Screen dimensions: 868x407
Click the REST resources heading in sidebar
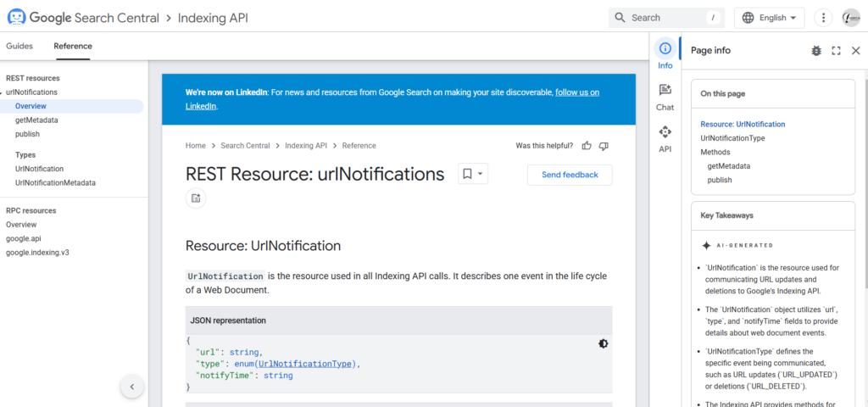33,79
